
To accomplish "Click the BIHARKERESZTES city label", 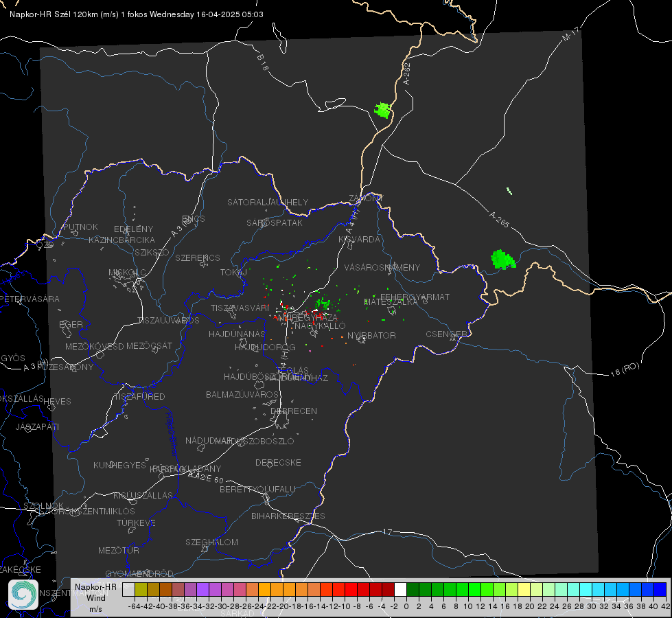I will tap(288, 516).
